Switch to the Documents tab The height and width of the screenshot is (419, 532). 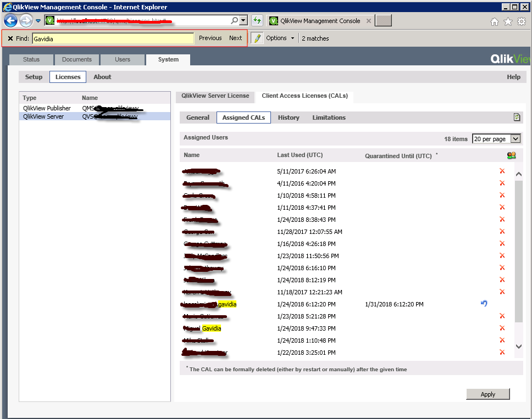pyautogui.click(x=77, y=60)
